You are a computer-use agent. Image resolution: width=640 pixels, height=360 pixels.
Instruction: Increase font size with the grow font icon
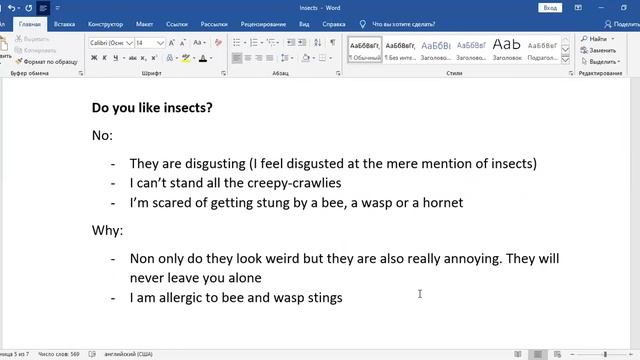[172, 43]
